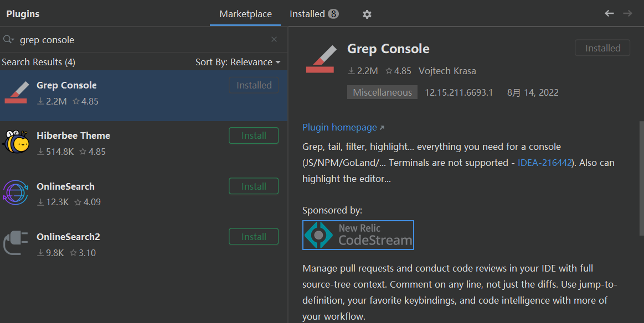Click the large Grep Console detail icon
This screenshot has width=644, height=323.
321,59
